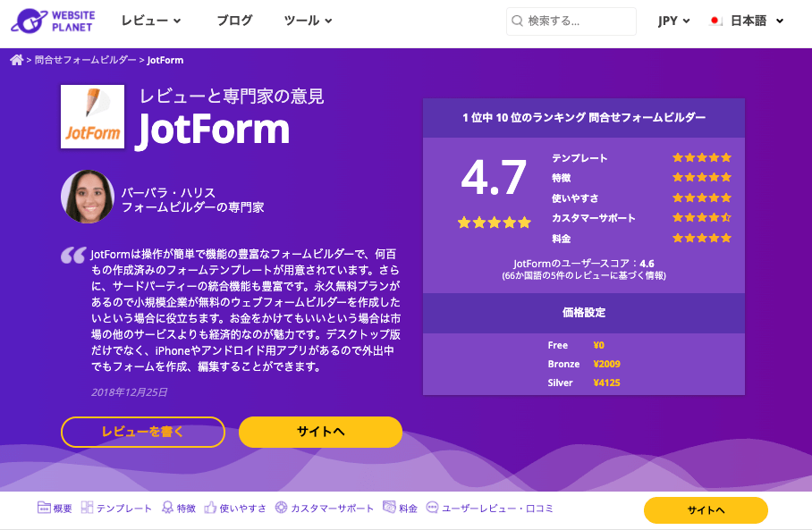Open the JPY currency selector
This screenshot has width=812, height=530.
pos(673,21)
